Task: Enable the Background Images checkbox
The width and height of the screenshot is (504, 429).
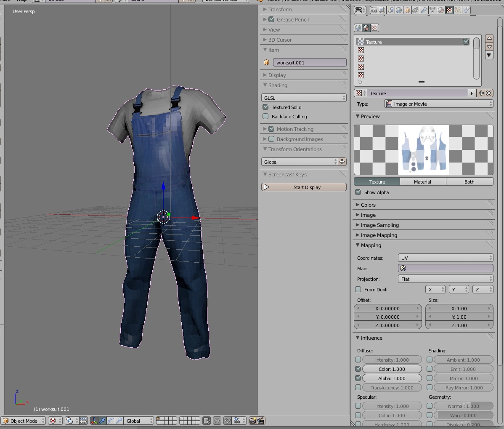Action: click(x=271, y=139)
